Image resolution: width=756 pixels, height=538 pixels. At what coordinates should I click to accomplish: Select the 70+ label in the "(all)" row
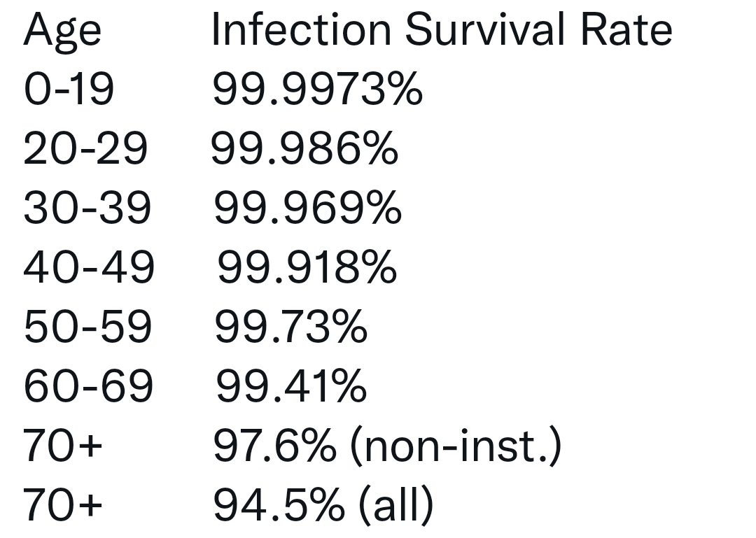tap(62, 504)
